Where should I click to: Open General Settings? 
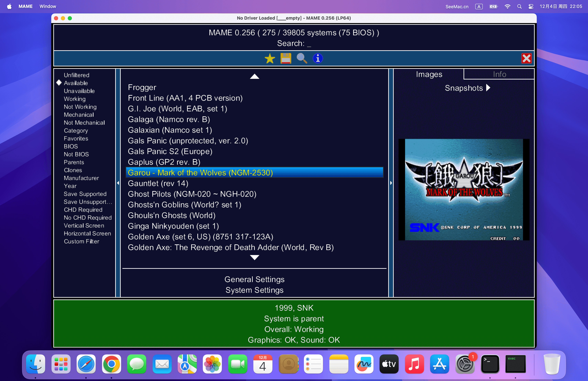(254, 279)
